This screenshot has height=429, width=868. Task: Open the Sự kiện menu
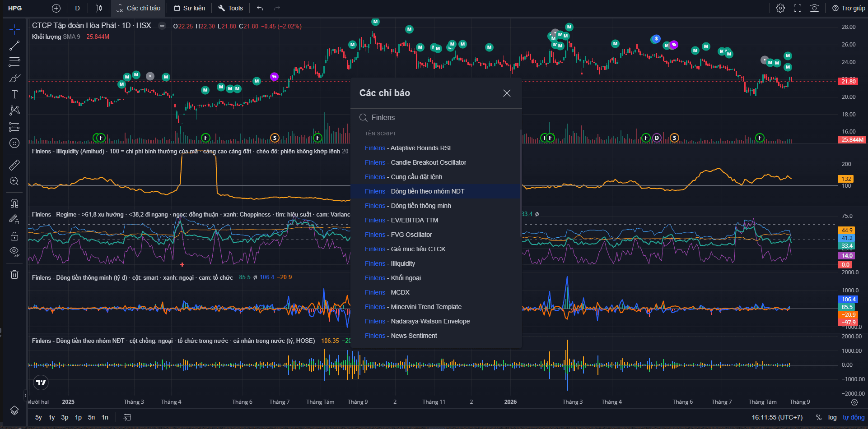coord(190,8)
